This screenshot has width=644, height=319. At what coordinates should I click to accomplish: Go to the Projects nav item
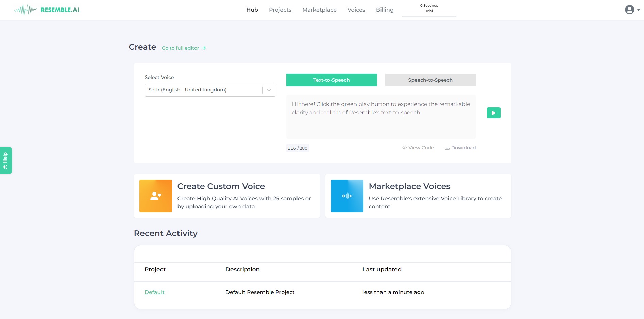[x=280, y=10]
